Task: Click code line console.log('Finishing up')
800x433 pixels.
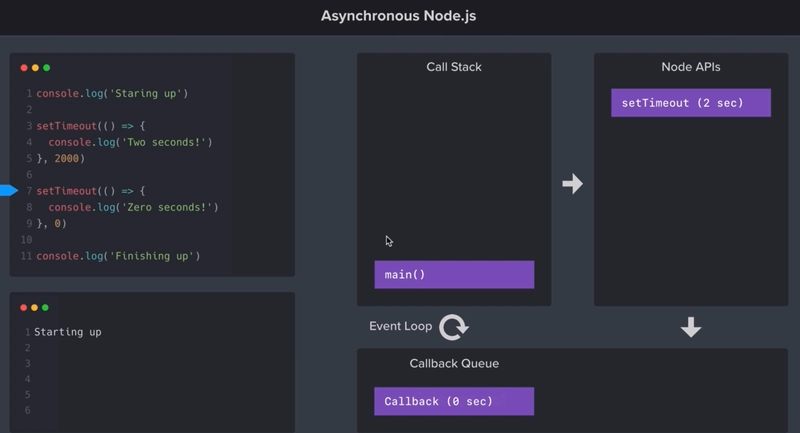Action: [118, 256]
